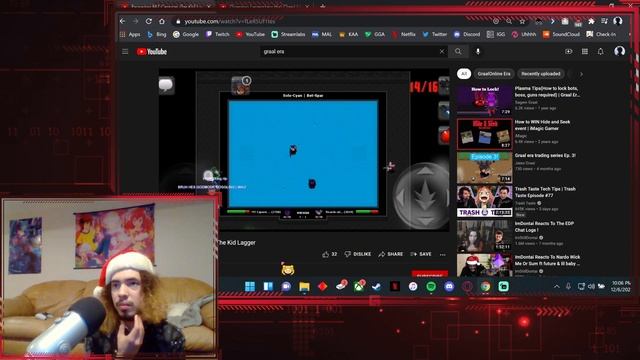Click the SHARE button under the video
The image size is (640, 360).
point(391,254)
